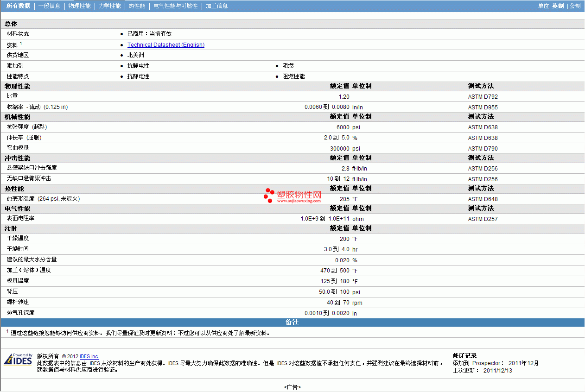Click 收缩率 - 流动 (0.125 in) label
Image resolution: width=585 pixels, height=392 pixels.
point(37,107)
